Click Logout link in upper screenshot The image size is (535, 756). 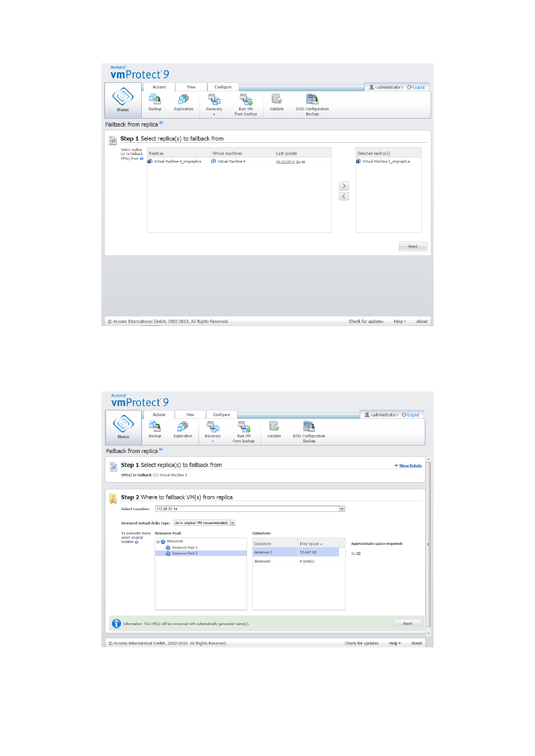(x=418, y=87)
